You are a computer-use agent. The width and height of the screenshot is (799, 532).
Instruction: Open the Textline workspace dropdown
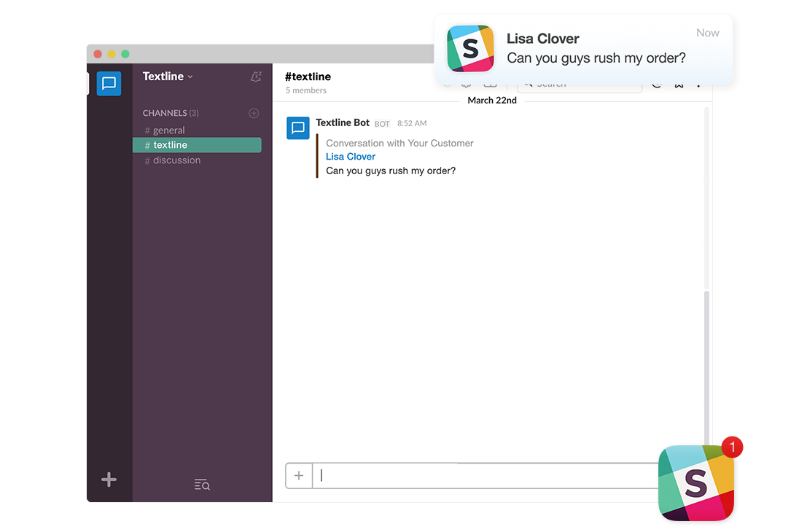pos(168,77)
